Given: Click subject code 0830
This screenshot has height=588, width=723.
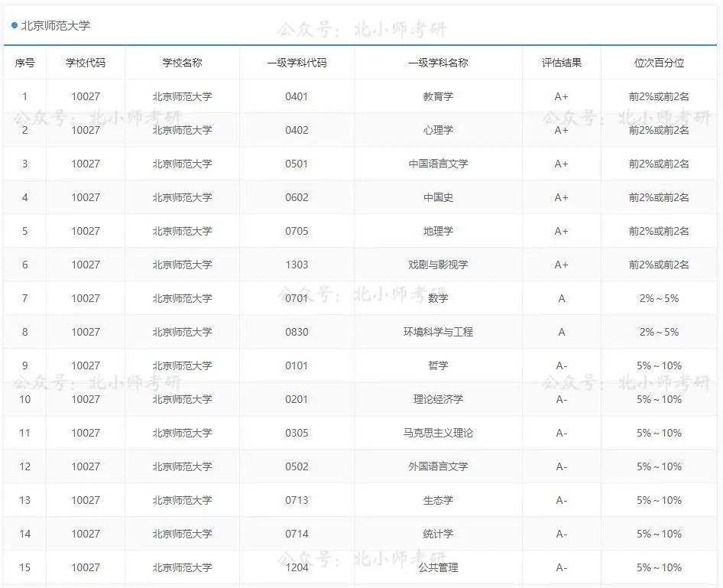Looking at the screenshot, I should [x=297, y=332].
